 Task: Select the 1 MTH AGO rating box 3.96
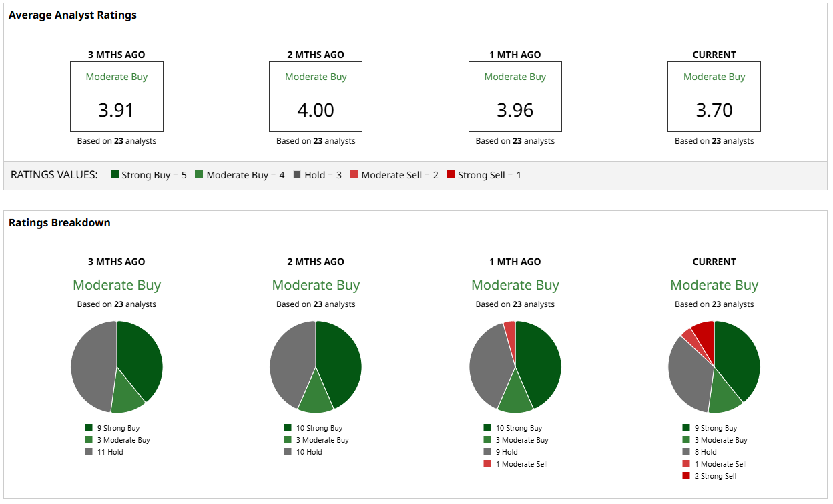(515, 96)
